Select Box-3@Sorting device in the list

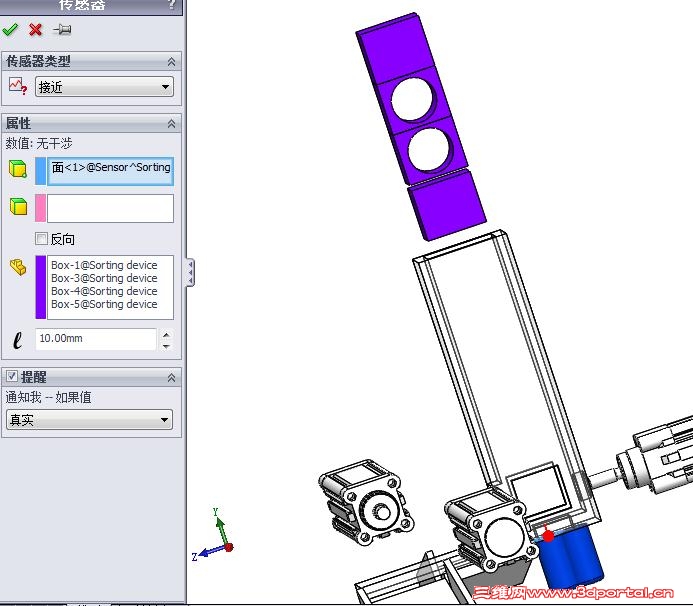click(104, 278)
